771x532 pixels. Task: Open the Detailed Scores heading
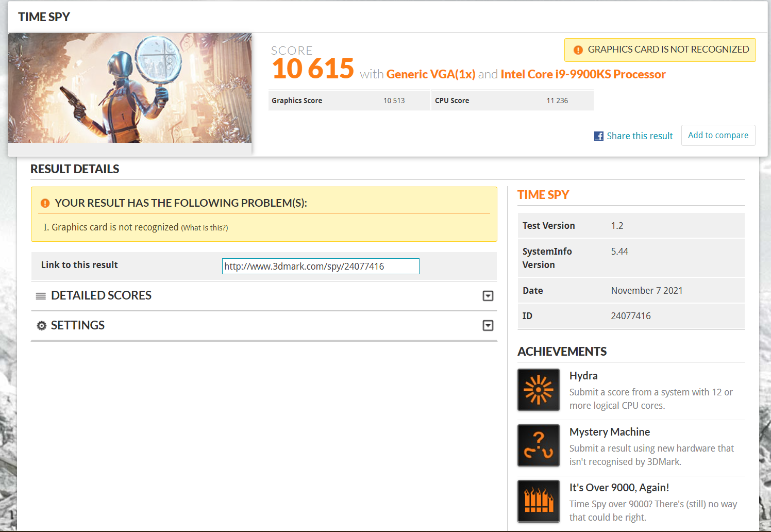click(x=101, y=295)
